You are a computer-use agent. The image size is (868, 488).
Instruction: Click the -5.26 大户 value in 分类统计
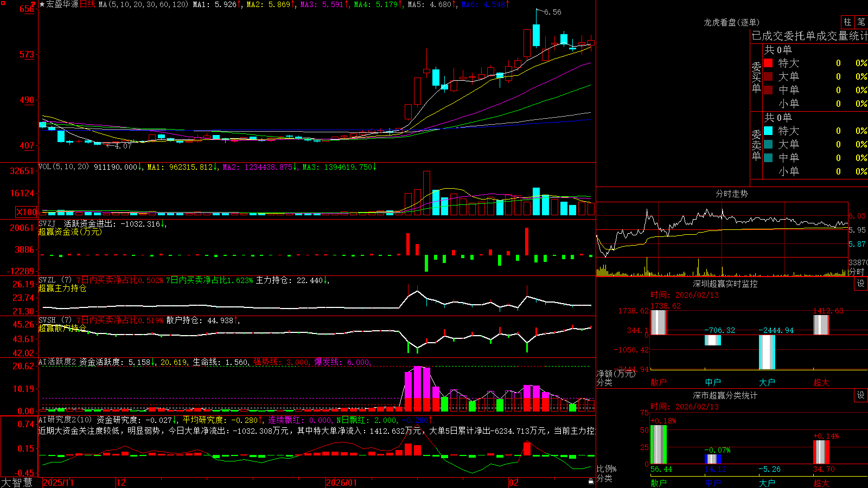770,469
